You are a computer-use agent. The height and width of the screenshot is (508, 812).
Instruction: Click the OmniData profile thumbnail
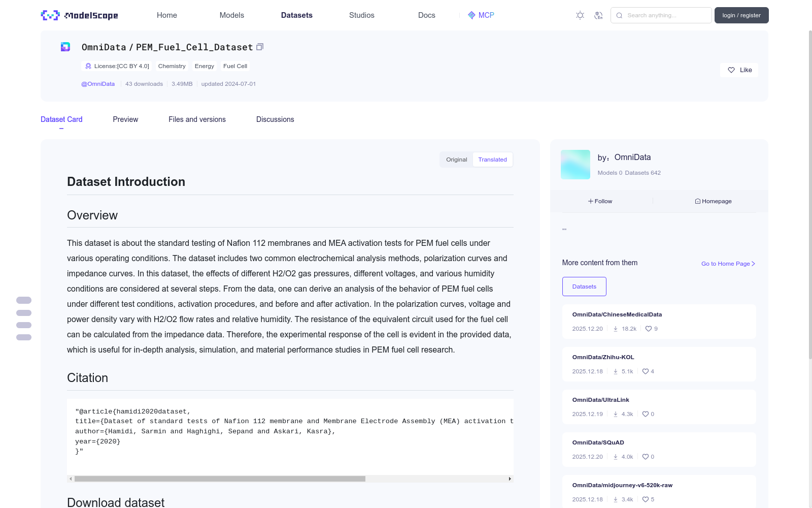click(576, 165)
